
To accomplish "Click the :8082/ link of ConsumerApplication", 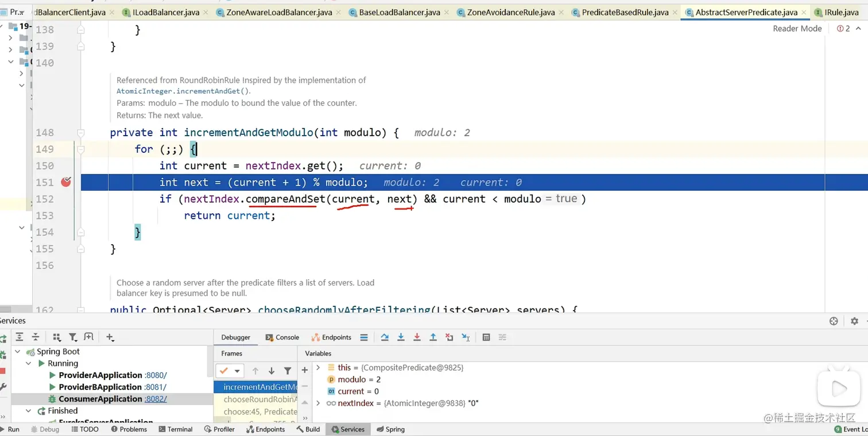I will click(x=156, y=399).
